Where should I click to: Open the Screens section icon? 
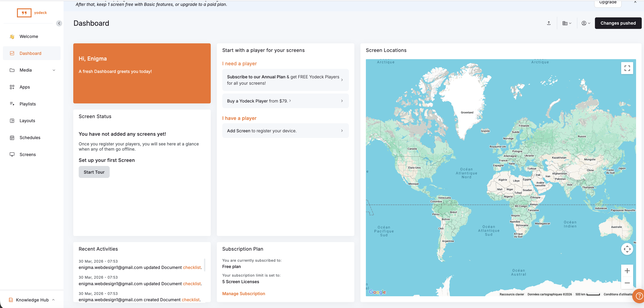click(12, 154)
